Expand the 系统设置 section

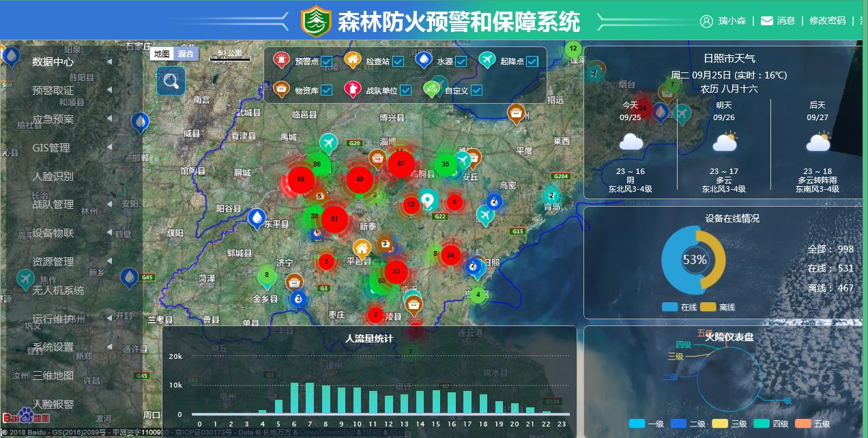(x=53, y=347)
